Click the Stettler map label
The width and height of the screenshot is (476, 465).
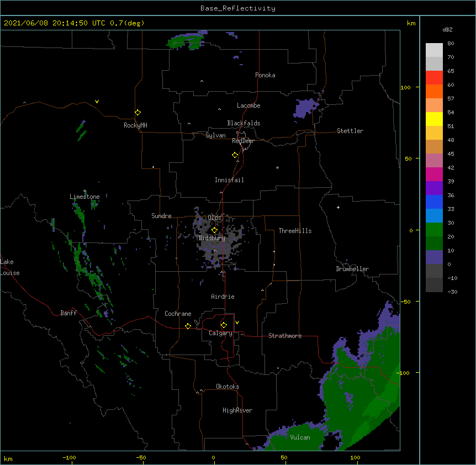[350, 131]
